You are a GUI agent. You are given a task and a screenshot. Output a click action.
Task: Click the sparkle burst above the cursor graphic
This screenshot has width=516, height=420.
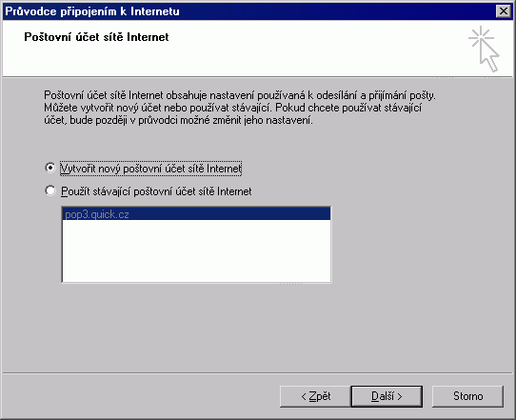(481, 37)
